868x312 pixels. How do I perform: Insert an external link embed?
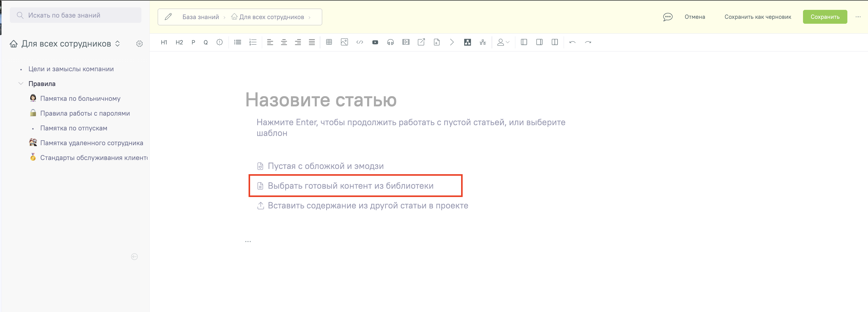click(421, 42)
